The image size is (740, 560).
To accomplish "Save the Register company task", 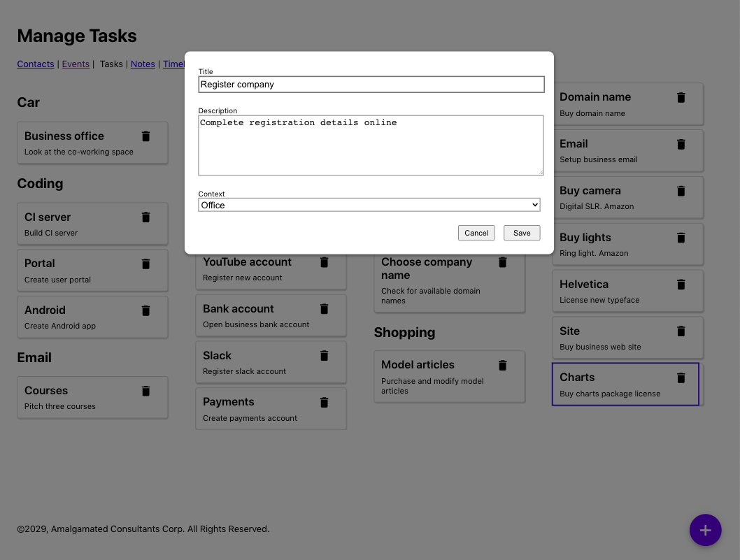I will [522, 233].
